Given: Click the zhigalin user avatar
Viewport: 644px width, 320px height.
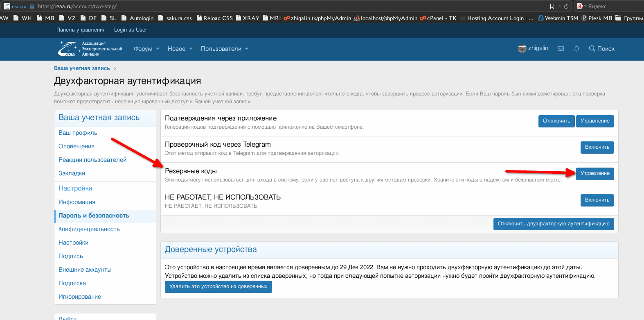Looking at the screenshot, I should 522,49.
